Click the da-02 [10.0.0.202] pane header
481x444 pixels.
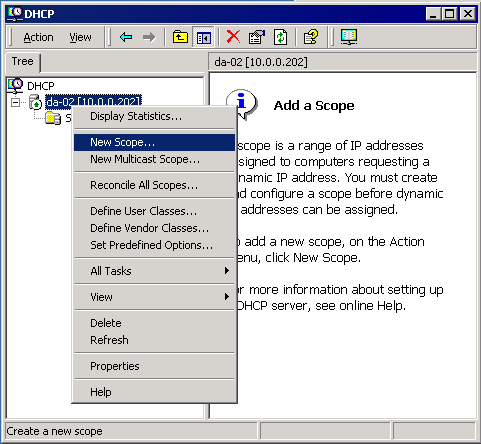(342, 62)
